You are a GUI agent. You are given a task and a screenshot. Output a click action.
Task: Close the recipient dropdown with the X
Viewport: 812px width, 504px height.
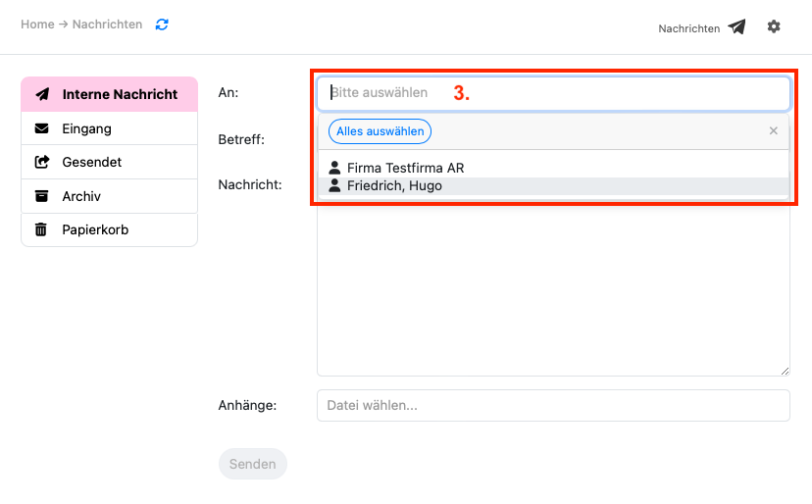[773, 130]
